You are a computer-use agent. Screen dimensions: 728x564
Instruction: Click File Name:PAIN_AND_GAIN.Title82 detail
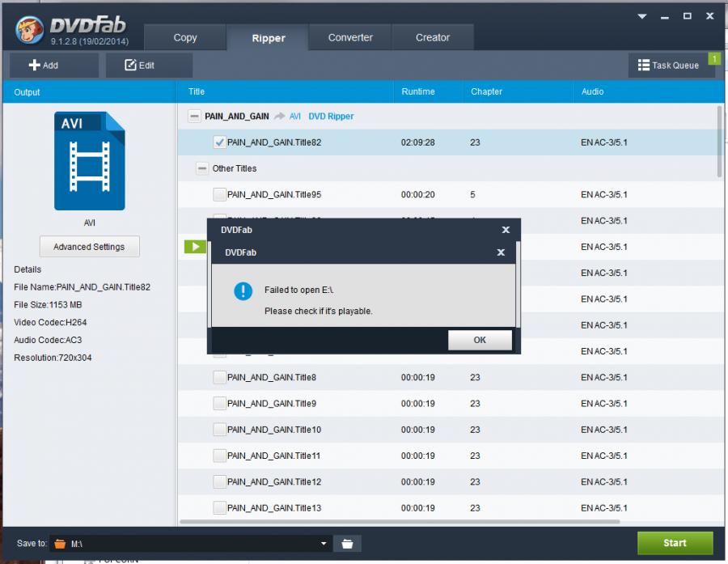coord(83,287)
